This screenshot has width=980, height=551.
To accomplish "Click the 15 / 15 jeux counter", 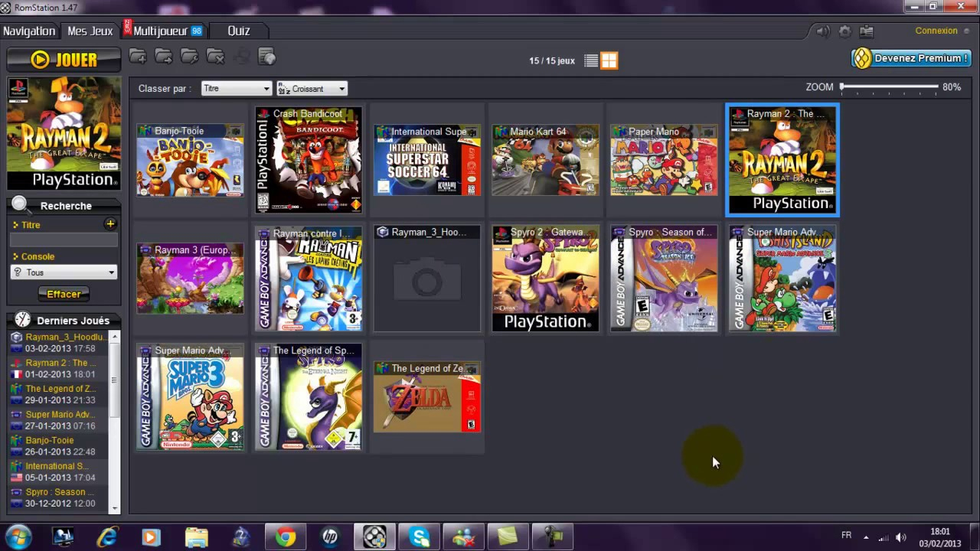I will pyautogui.click(x=552, y=60).
